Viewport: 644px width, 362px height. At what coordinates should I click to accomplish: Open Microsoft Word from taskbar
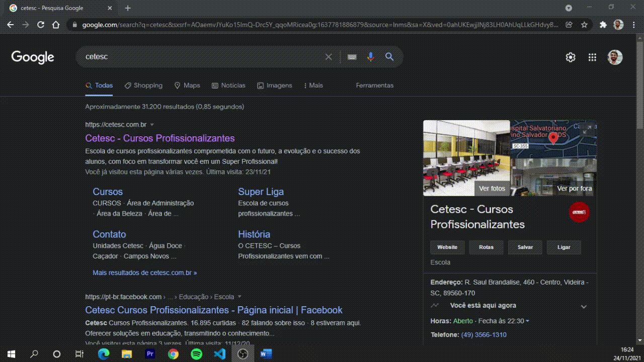pyautogui.click(x=266, y=354)
